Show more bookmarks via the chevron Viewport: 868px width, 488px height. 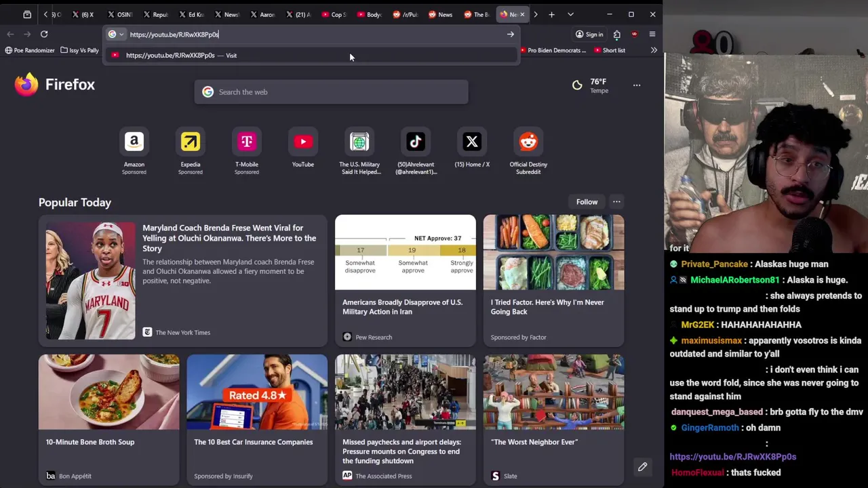(654, 50)
